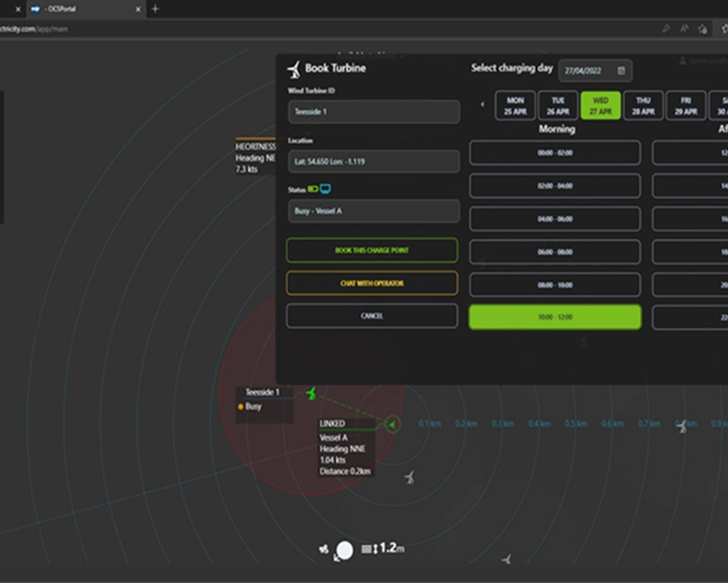
Task: Switch to the OCSPortal browser tab
Action: point(86,9)
